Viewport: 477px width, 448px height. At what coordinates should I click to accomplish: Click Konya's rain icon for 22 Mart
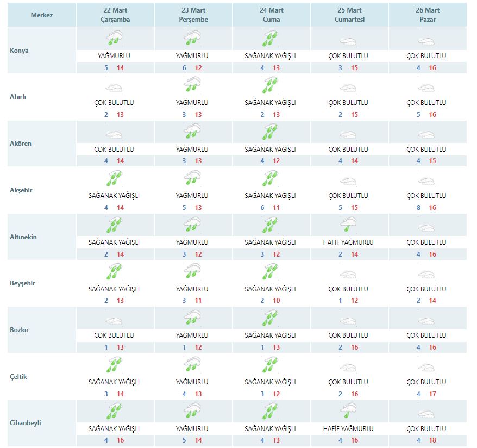(x=115, y=39)
